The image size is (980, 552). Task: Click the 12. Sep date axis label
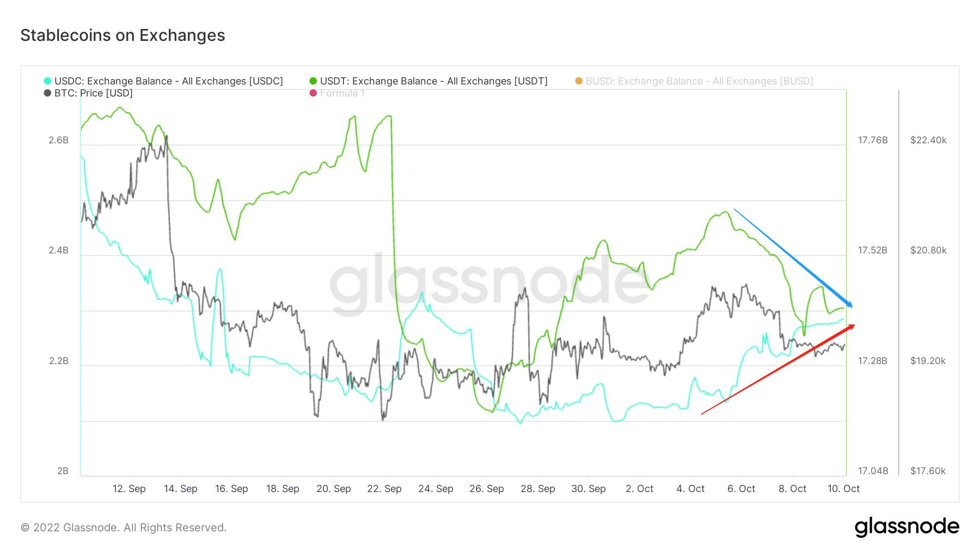(x=129, y=489)
